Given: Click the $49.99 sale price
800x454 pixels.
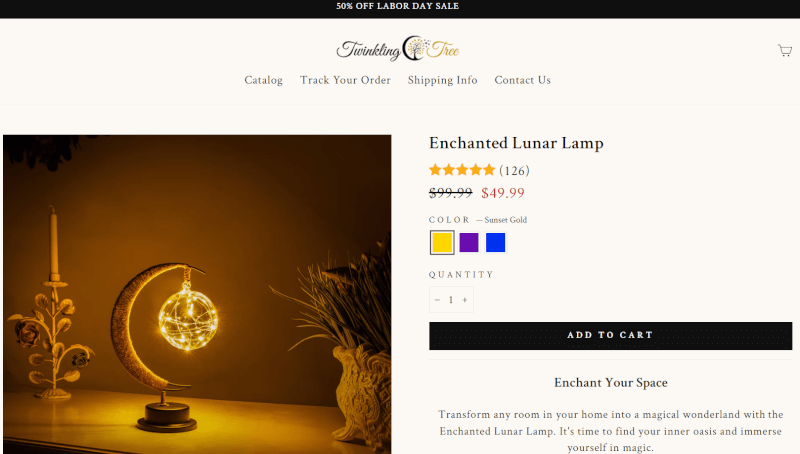Looking at the screenshot, I should pos(503,193).
